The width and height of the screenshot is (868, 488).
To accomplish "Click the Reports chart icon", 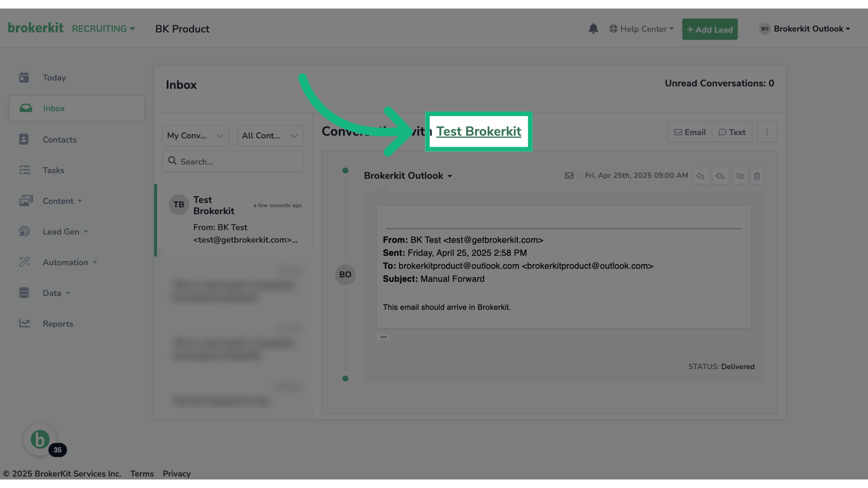I will pyautogui.click(x=24, y=324).
